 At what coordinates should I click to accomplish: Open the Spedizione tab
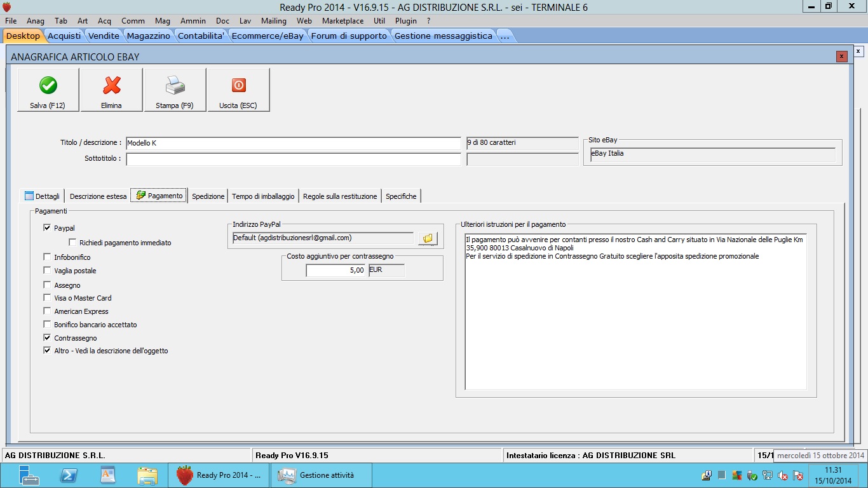pos(208,196)
